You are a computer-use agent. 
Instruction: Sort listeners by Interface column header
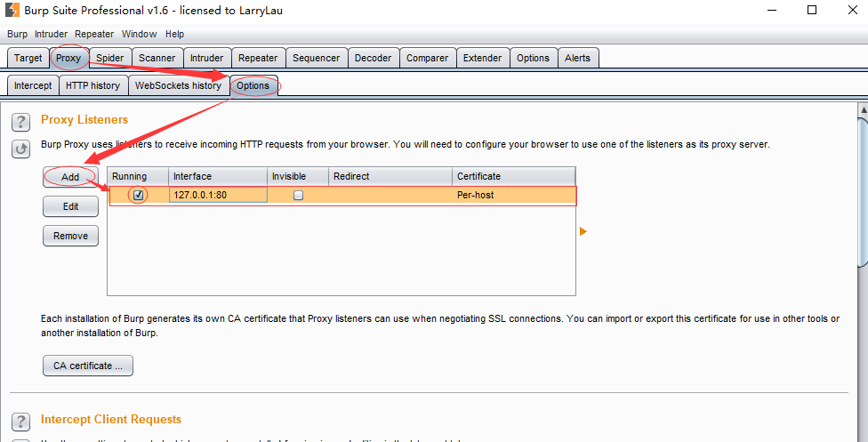(x=218, y=176)
